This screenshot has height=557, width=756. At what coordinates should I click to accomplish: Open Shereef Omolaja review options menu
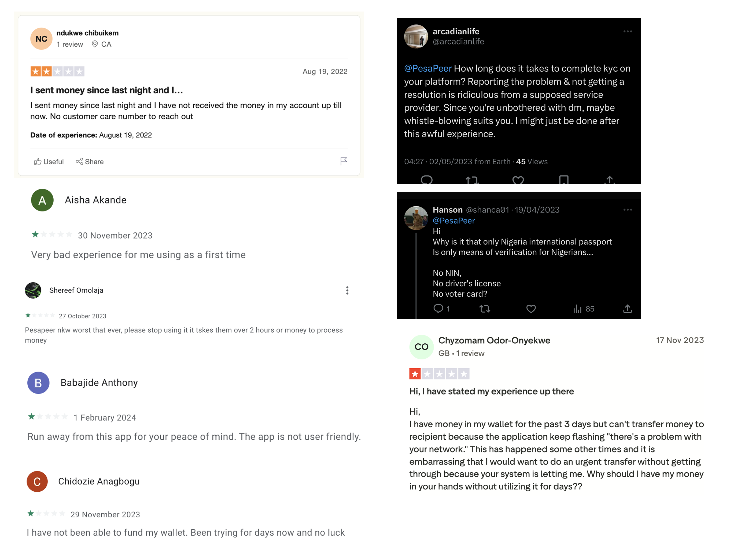pos(347,290)
